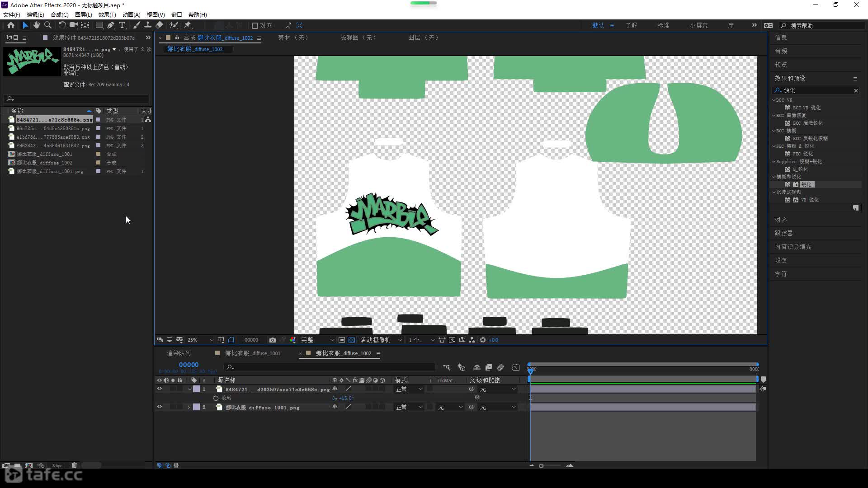This screenshot has width=868, height=488.
Task: Select the Pen tool
Action: (x=111, y=25)
